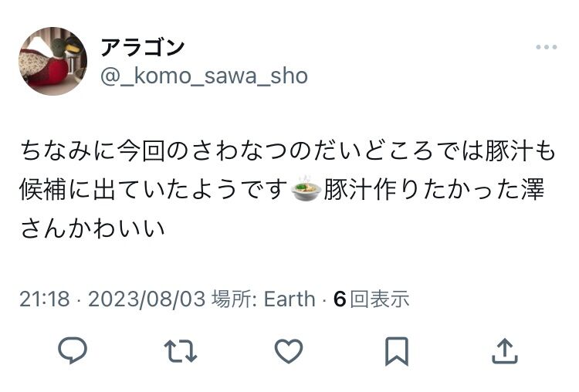This screenshot has height=392, width=579.
Task: Click the last tweet line さんかわいい
Action: (93, 228)
